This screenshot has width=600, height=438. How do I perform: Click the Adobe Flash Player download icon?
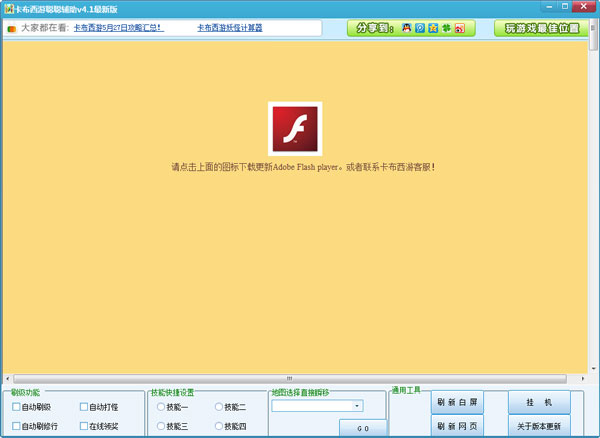pyautogui.click(x=294, y=128)
